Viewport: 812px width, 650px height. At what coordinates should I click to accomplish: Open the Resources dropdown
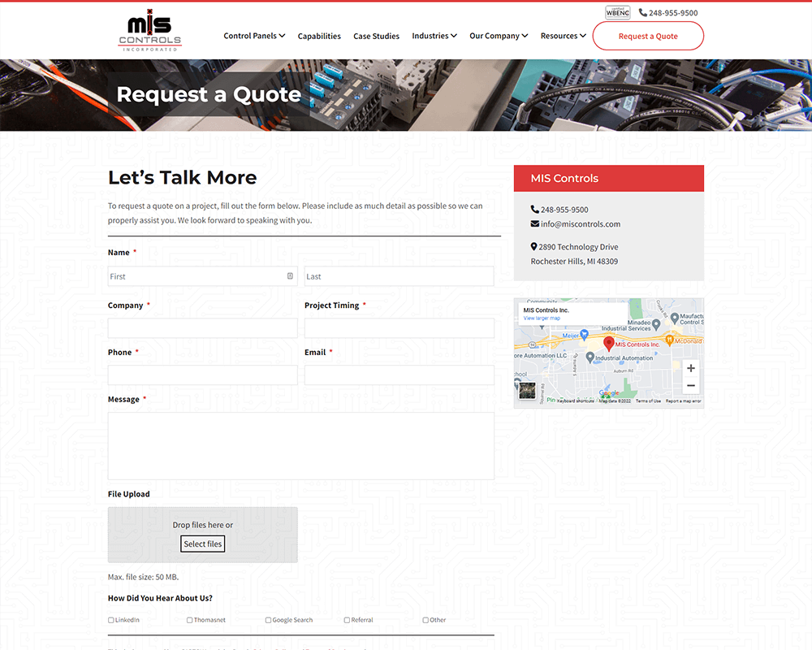coord(563,36)
